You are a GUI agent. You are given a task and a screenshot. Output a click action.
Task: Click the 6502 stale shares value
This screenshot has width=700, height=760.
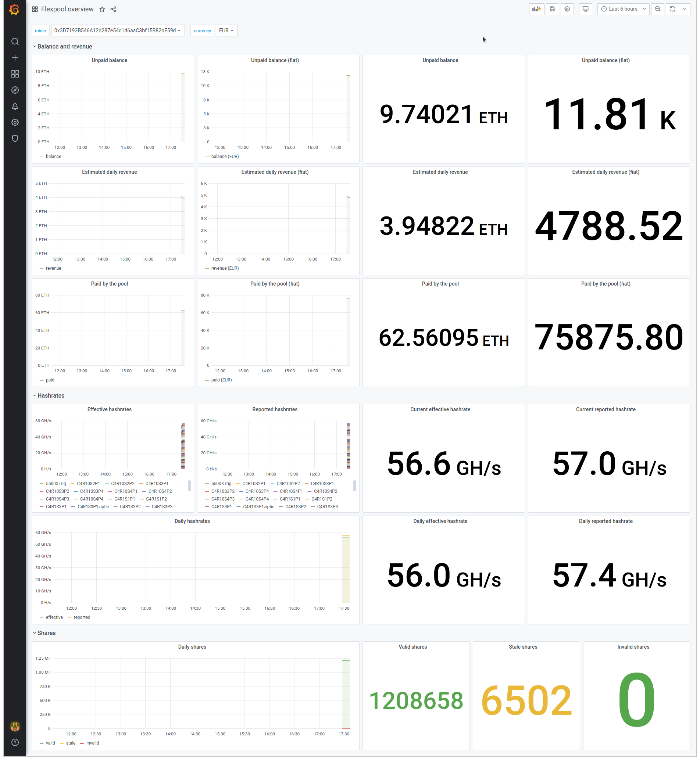[527, 701]
